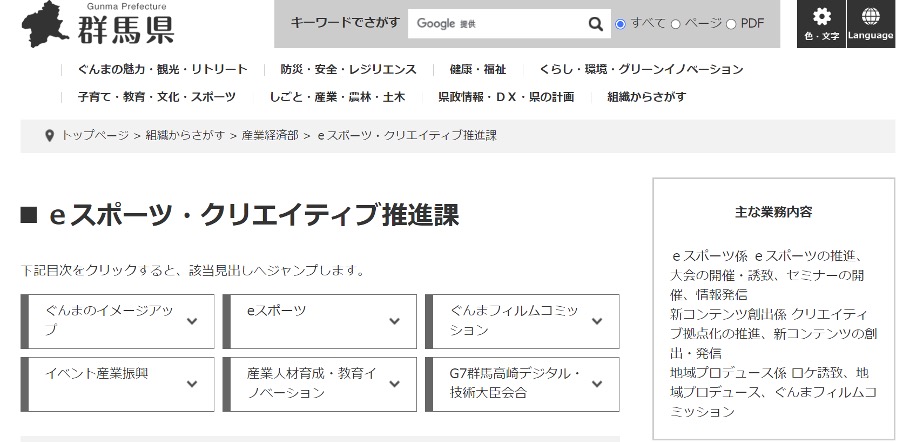Open 防災・安全・レジリエンス menu
Viewport: 904px width, 442px height.
pos(348,70)
